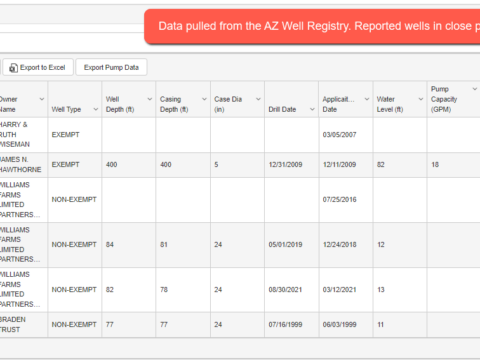
Task: Open the Drill Date column menu chevron
Action: click(x=312, y=109)
